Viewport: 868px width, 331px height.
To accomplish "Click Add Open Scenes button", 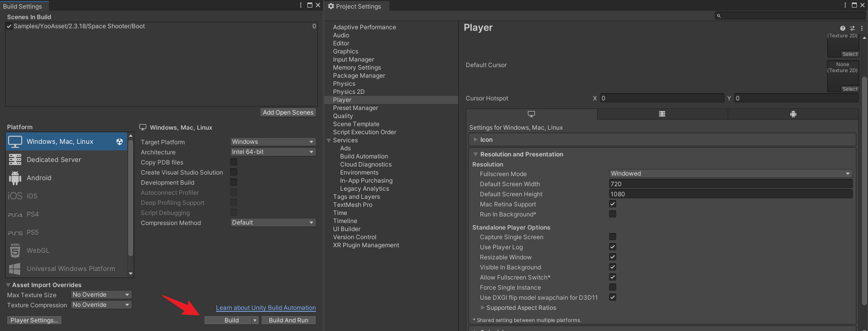I will pyautogui.click(x=288, y=113).
